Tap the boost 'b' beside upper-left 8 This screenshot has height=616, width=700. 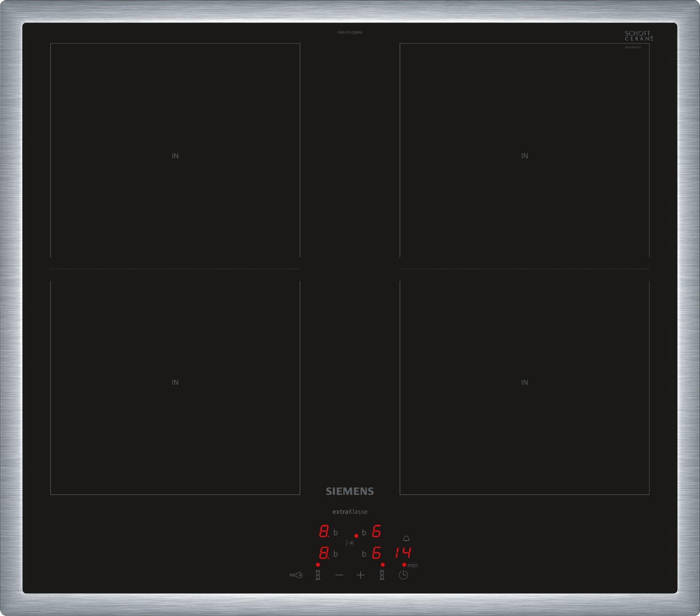336,533
